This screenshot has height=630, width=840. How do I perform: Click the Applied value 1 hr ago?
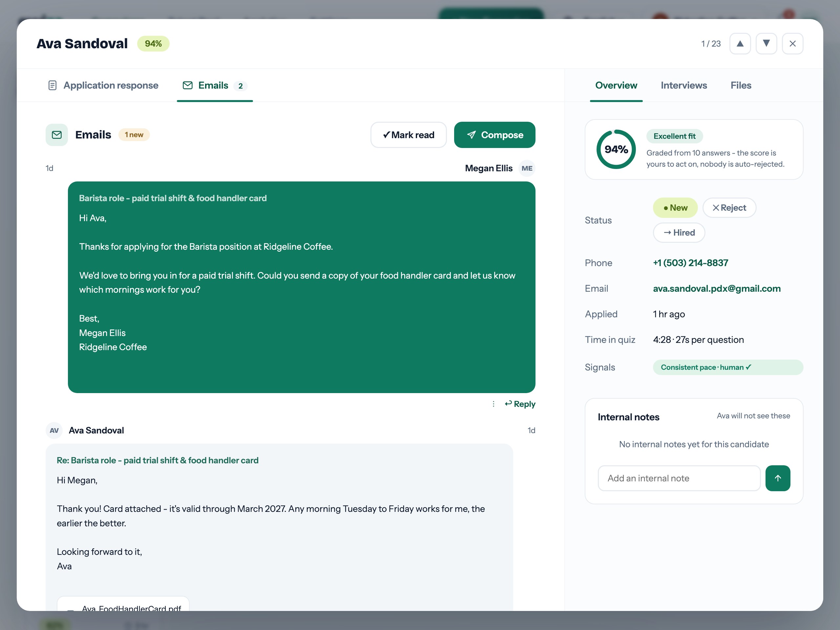[669, 314]
